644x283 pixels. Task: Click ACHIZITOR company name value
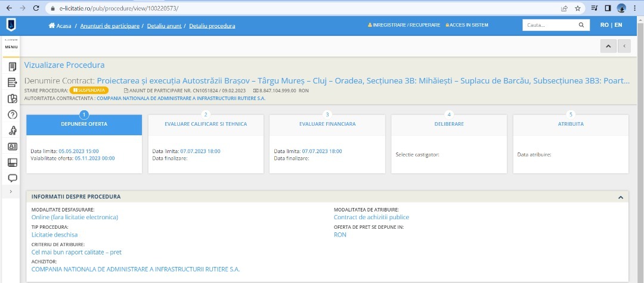135,269
